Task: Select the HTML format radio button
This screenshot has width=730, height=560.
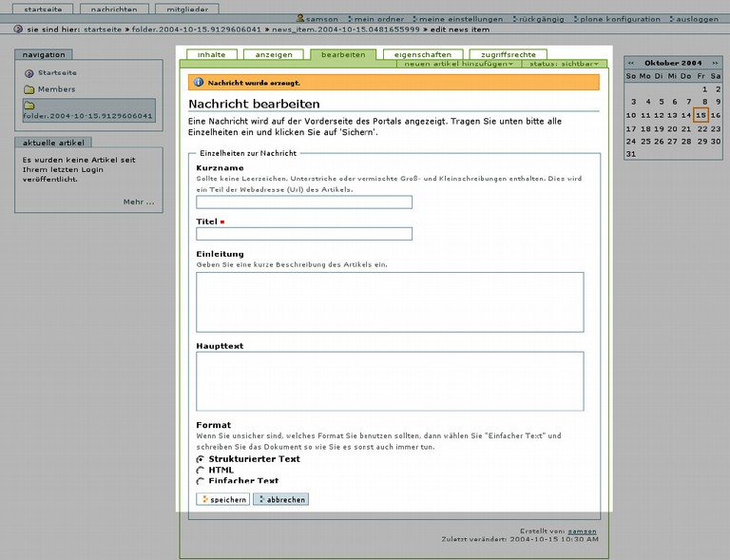Action: coord(201,470)
